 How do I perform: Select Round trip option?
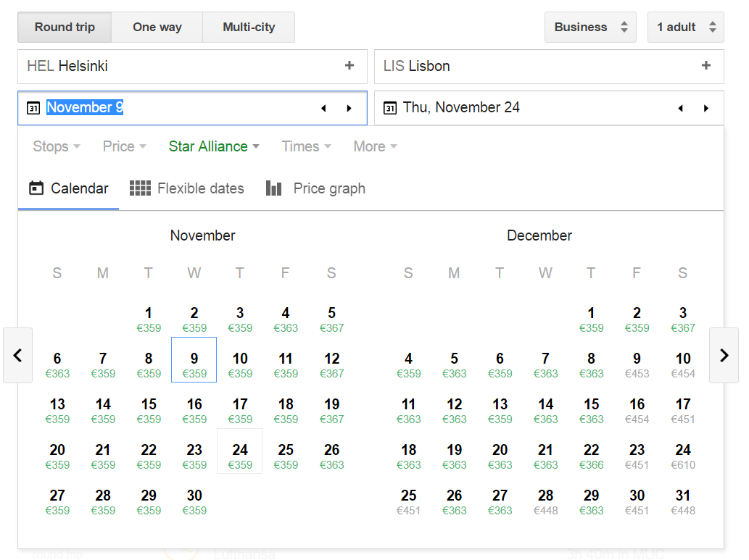pos(65,28)
